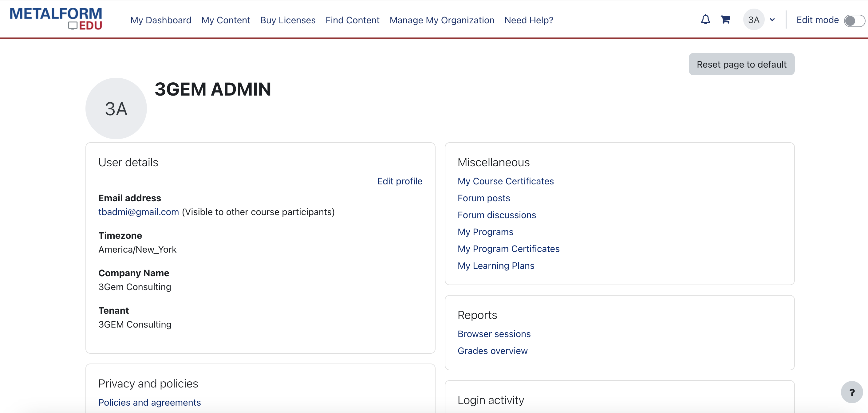Open the shopping cart icon
Viewport: 868px width, 413px height.
pyautogui.click(x=725, y=20)
